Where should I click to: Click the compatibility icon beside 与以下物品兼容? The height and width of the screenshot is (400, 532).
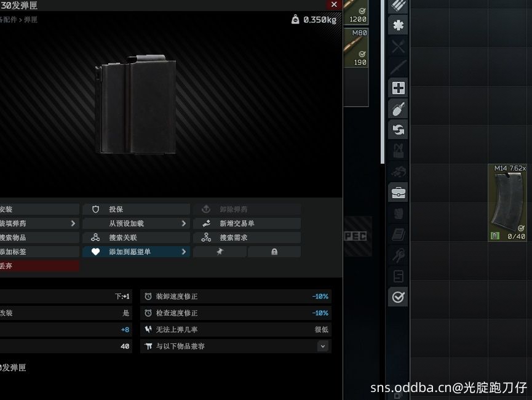[148, 346]
